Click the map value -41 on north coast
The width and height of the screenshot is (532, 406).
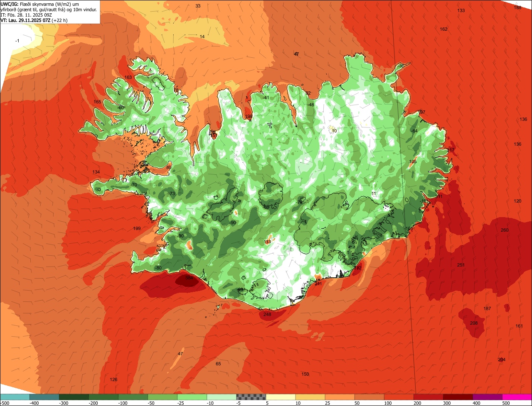pos(266,98)
